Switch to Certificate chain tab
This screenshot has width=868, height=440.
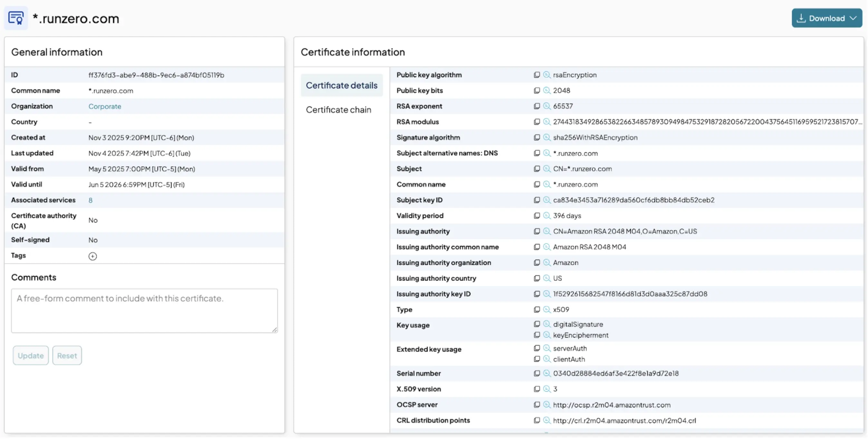pos(338,110)
